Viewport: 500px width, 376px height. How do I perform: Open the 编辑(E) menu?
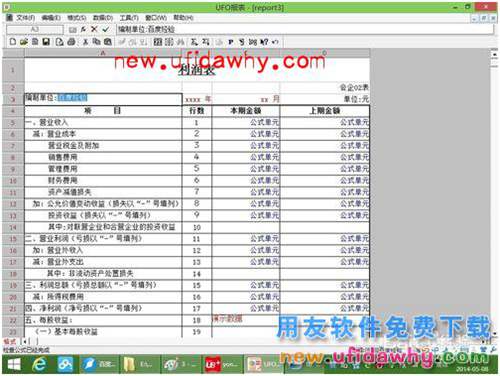click(x=51, y=18)
